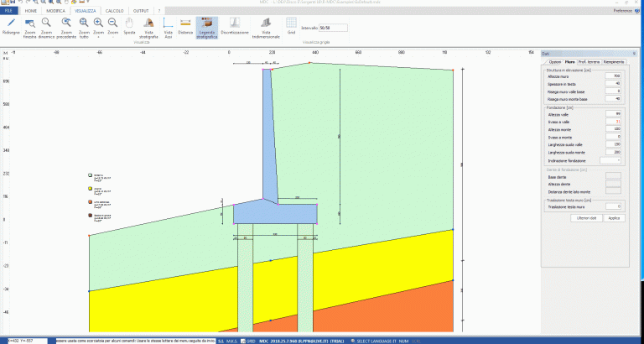Activate Zoom finestra tool
The image size is (644, 344).
29,26
